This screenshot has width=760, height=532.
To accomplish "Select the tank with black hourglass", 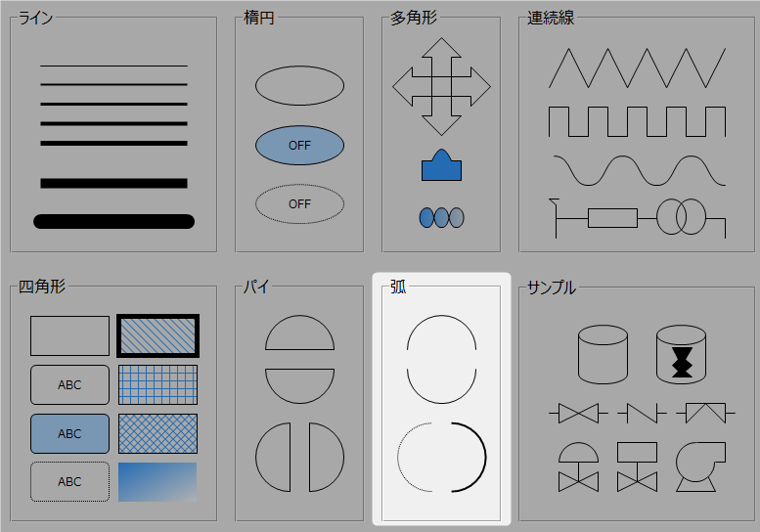I will coord(681,354).
